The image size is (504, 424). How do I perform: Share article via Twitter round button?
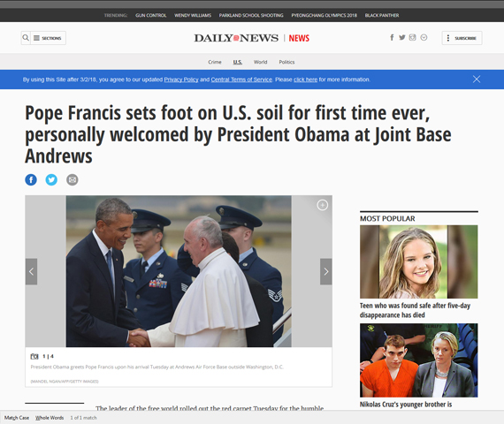point(51,179)
